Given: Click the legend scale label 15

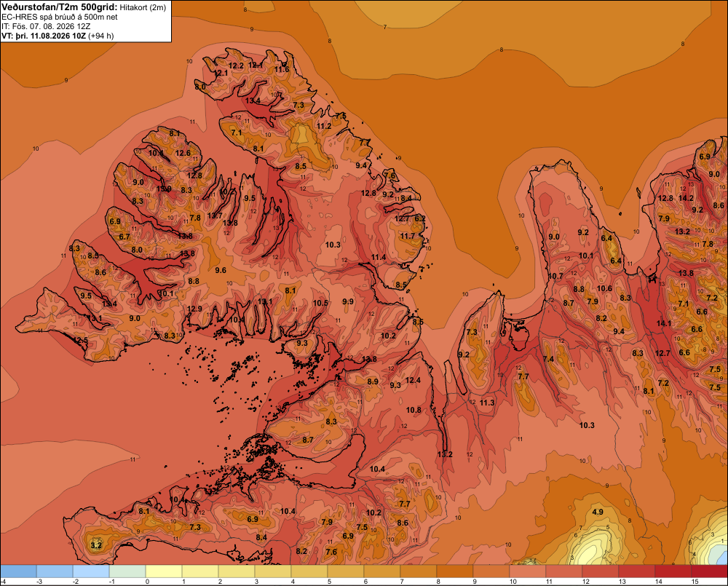Looking at the screenshot, I should tap(695, 582).
